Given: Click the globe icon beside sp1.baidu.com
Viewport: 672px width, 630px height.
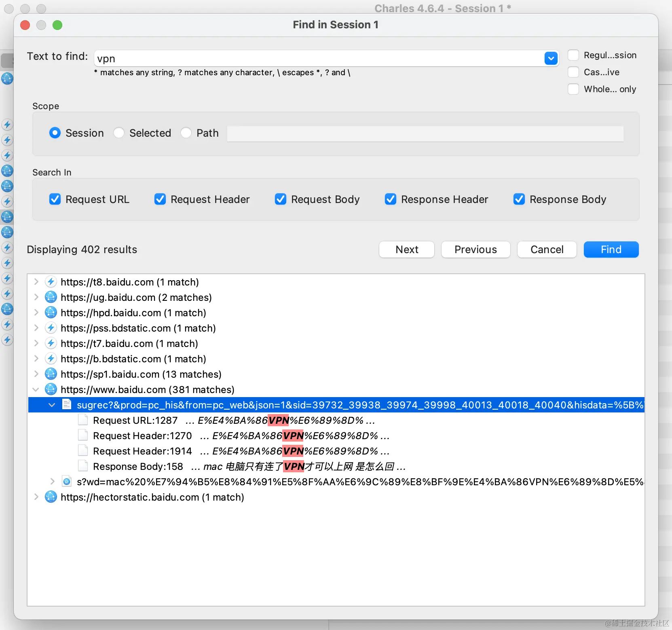Looking at the screenshot, I should coord(51,374).
